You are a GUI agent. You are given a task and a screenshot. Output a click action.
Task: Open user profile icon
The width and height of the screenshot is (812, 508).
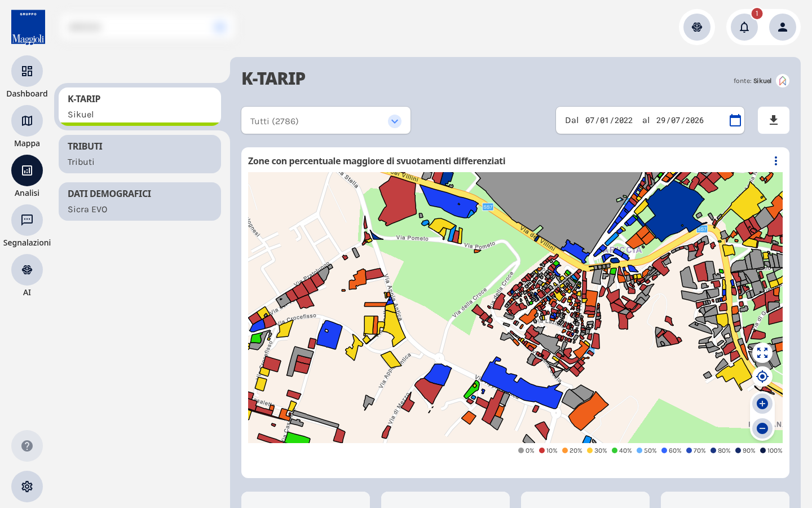coord(783,27)
